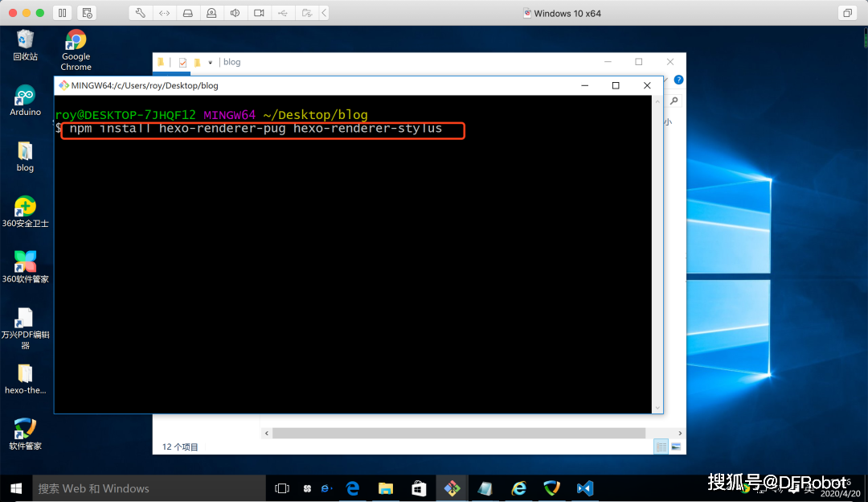
Task: Launch Arduino desktop shortcut
Action: [25, 101]
